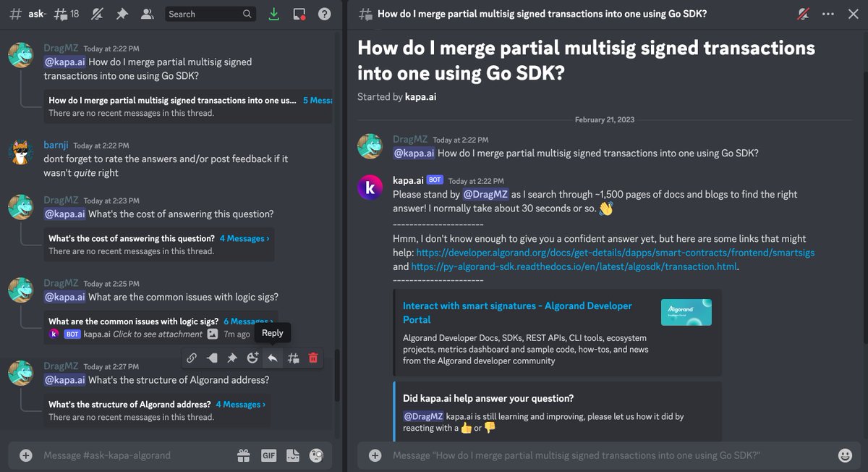
Task: Click DragMZ username in thread panel
Action: click(x=410, y=139)
